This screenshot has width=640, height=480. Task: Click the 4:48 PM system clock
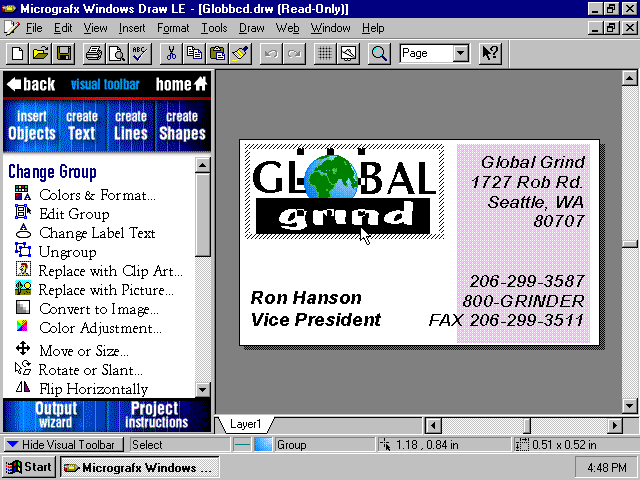coord(606,467)
